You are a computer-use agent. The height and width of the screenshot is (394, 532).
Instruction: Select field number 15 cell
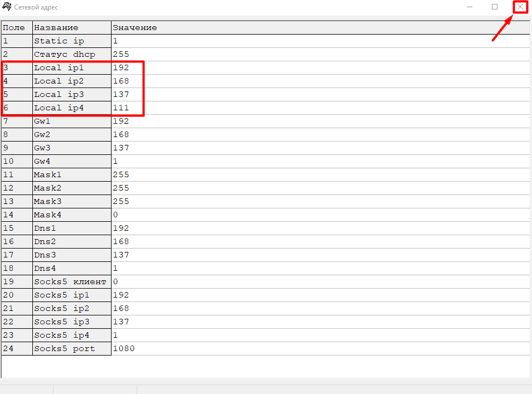(x=17, y=228)
